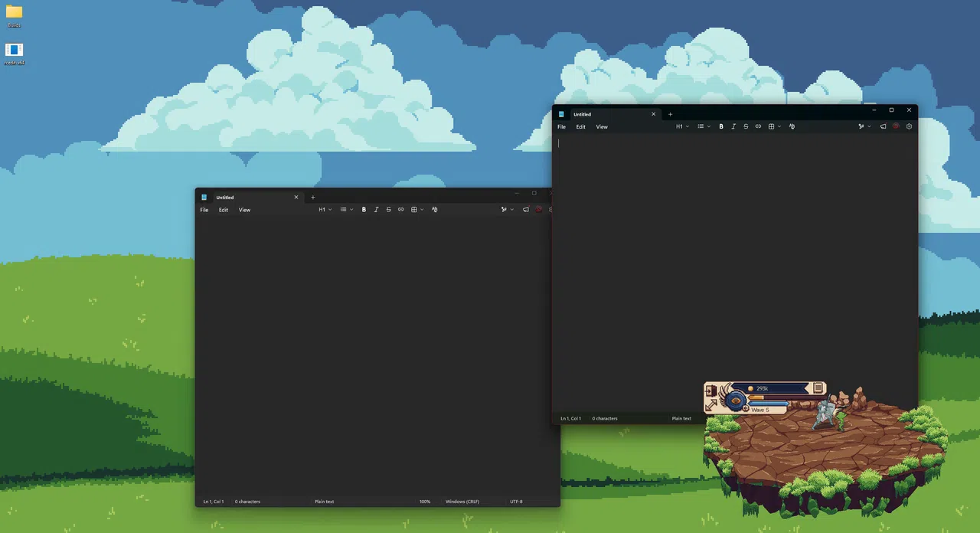Open the H1 heading dropdown in right Notepad

coord(681,126)
